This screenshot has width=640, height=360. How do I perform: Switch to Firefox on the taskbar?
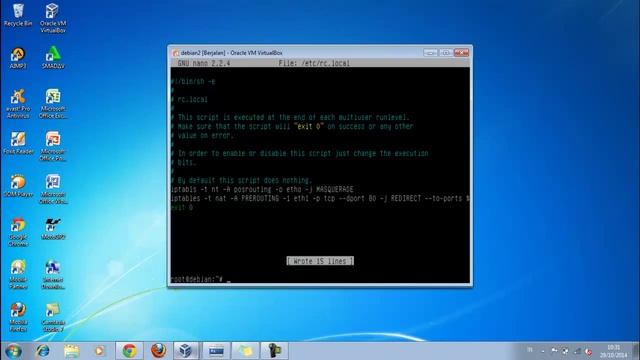[158, 351]
